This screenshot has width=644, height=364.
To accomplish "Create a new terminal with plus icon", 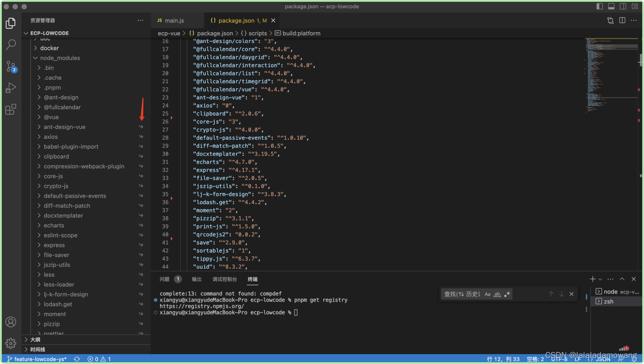I will tap(592, 279).
